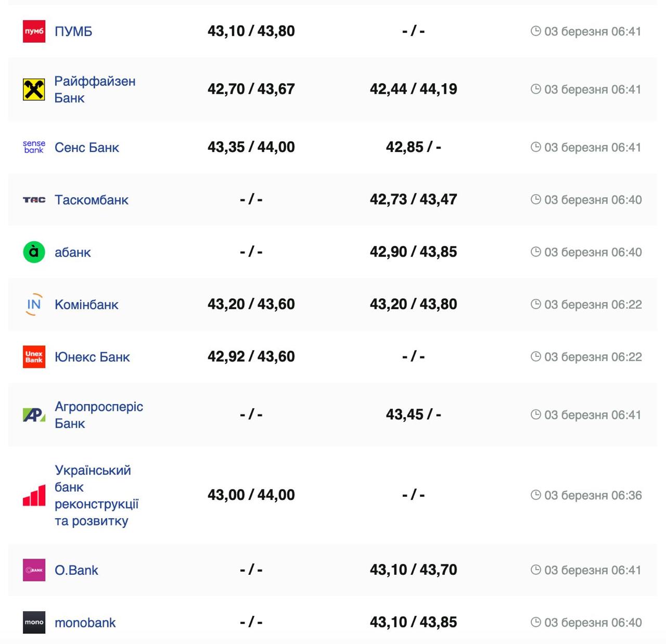
Task: Click the red Unex Bank logo
Action: tap(34, 357)
